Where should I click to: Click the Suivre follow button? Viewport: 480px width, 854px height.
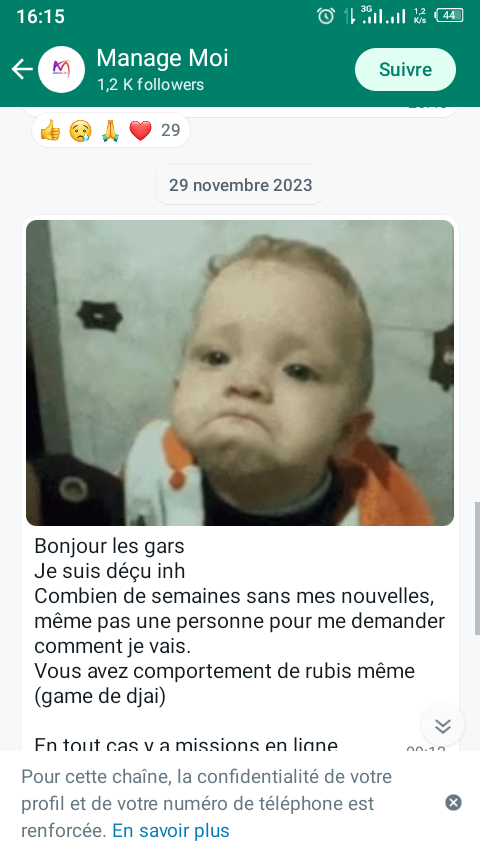(x=405, y=69)
